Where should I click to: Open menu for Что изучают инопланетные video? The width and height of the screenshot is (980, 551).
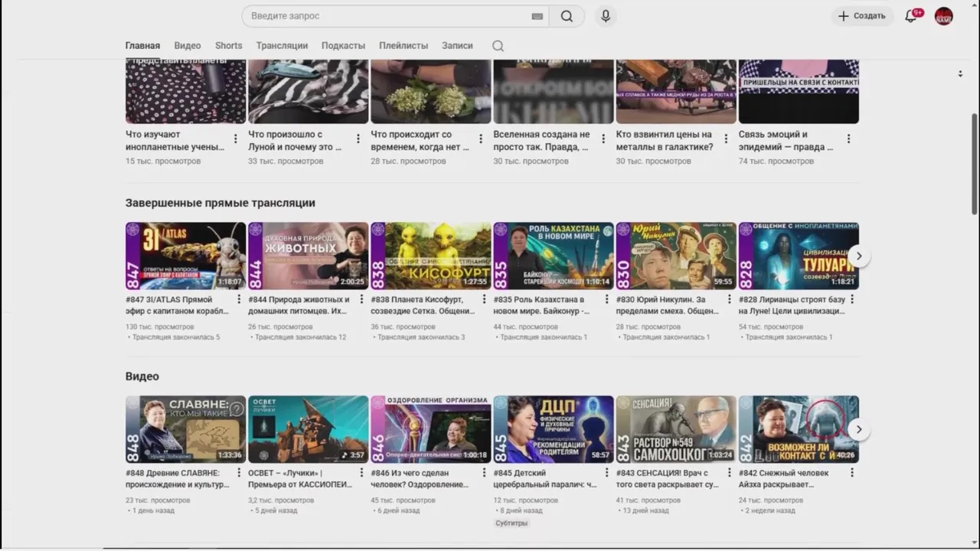coord(236,139)
